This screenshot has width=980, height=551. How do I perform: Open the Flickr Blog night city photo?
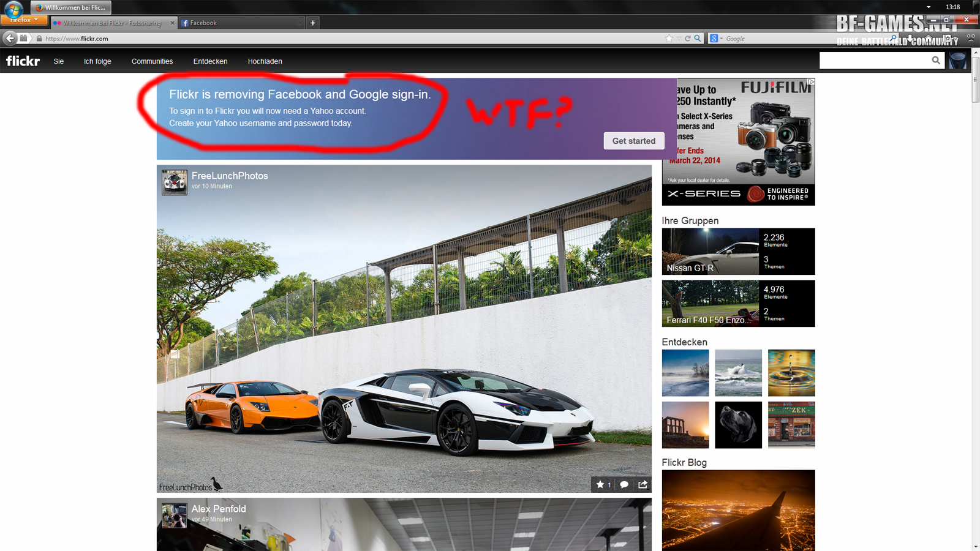739,511
